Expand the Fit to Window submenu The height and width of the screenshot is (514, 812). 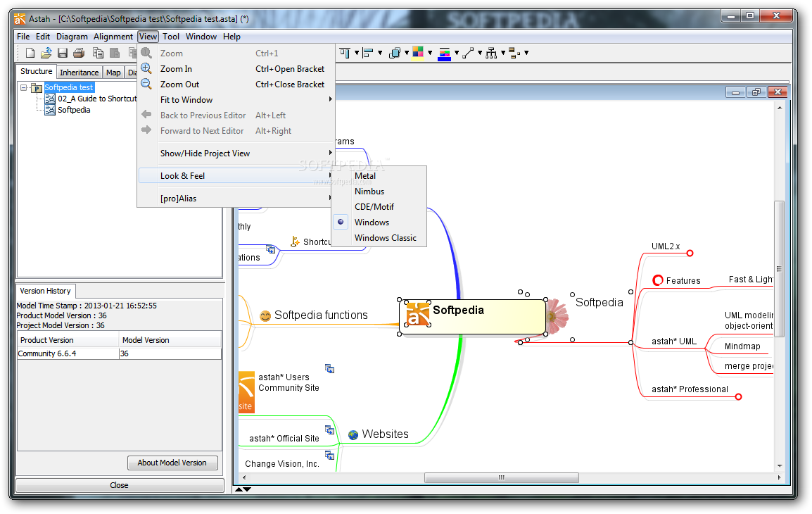[236, 99]
